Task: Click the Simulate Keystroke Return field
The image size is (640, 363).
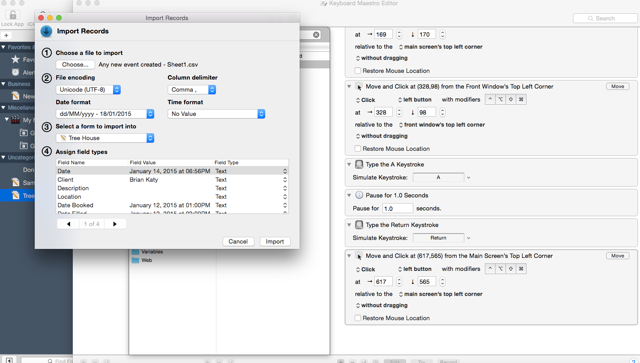Action: tap(438, 238)
